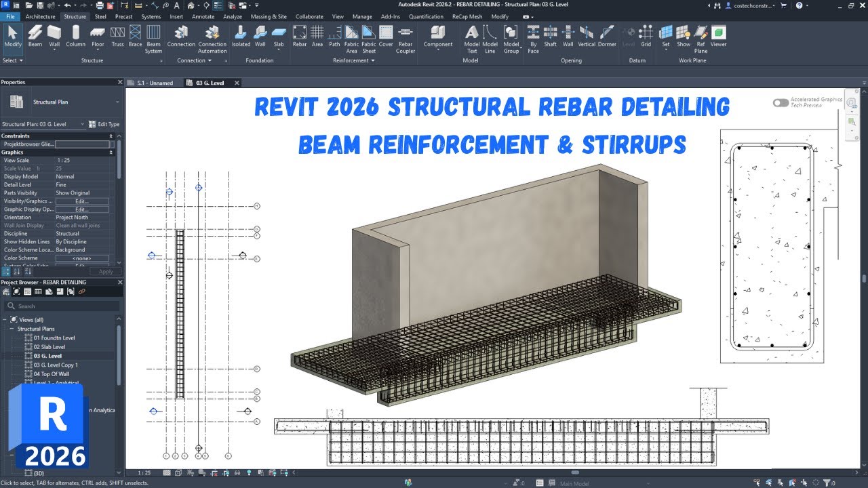Expand the Connection panel dropdown
Image resolution: width=868 pixels, height=488 pixels.
click(194, 60)
